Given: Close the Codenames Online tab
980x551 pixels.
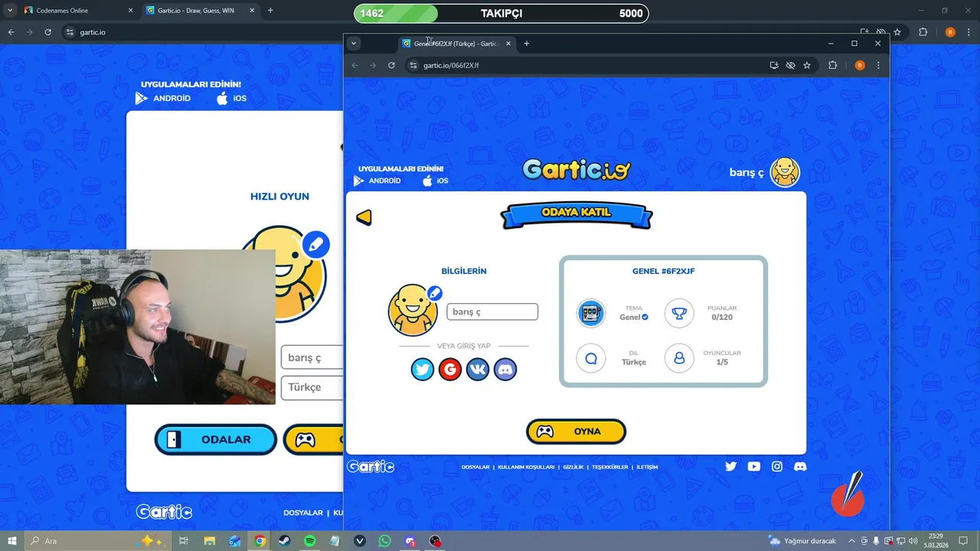Looking at the screenshot, I should [130, 11].
